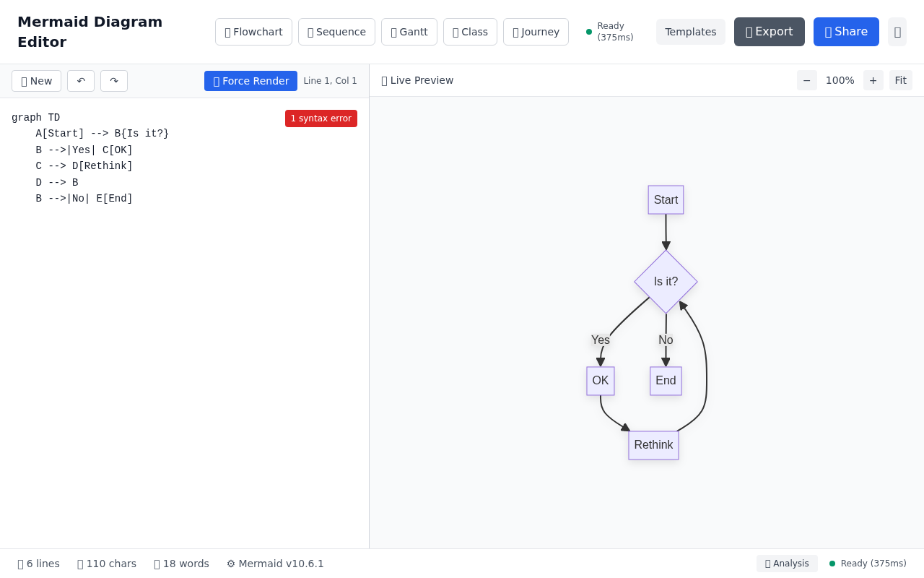Click the blue Share button
The image size is (924, 578).
click(845, 32)
